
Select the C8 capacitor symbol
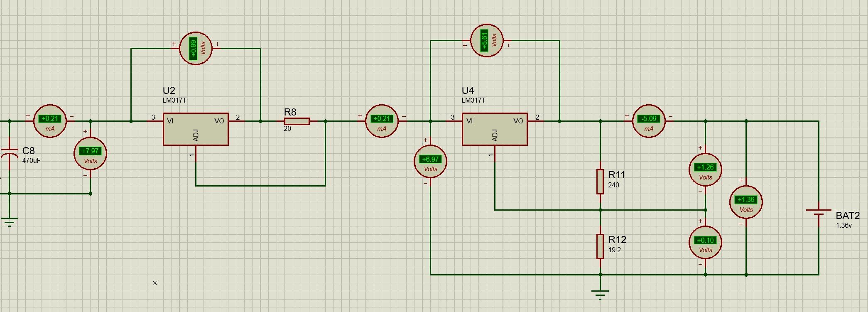(9, 154)
